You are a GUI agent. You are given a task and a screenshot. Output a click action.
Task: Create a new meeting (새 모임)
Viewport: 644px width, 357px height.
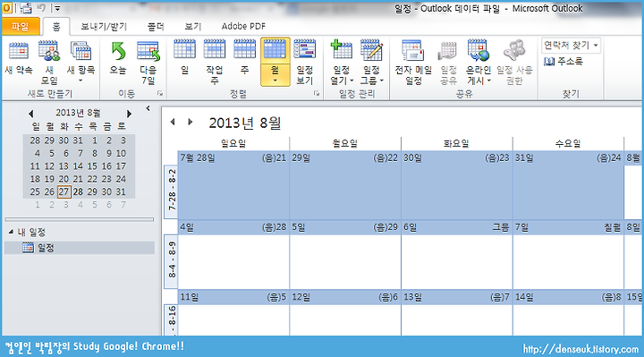[x=49, y=63]
